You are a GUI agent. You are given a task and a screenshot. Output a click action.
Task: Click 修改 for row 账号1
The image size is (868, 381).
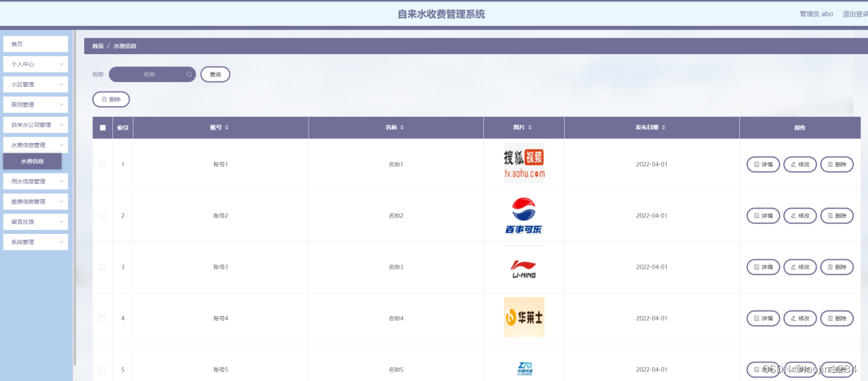pyautogui.click(x=800, y=164)
